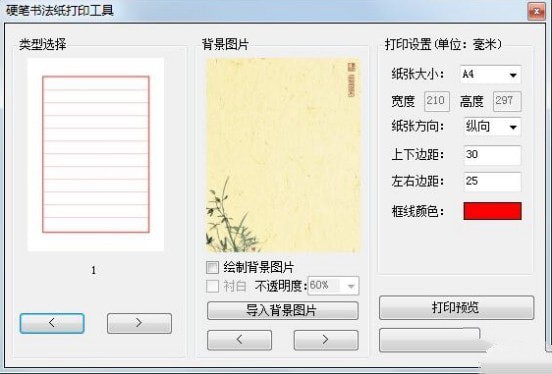
Task: Open 不透明度 60% dropdown
Action: click(x=333, y=286)
